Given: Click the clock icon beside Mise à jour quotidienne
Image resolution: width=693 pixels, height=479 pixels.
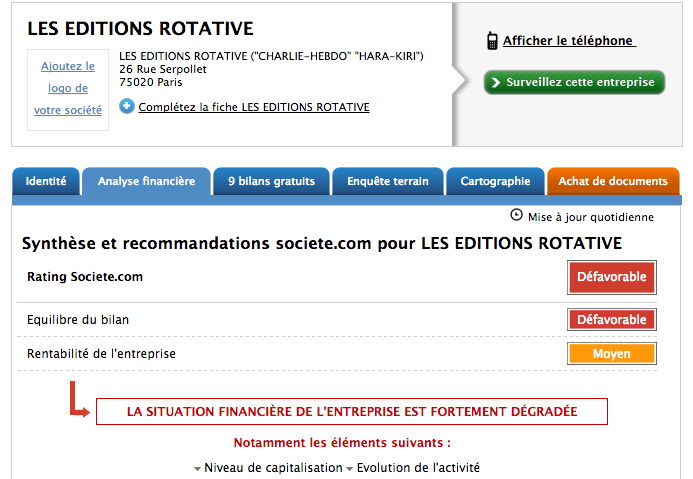Looking at the screenshot, I should tap(516, 215).
